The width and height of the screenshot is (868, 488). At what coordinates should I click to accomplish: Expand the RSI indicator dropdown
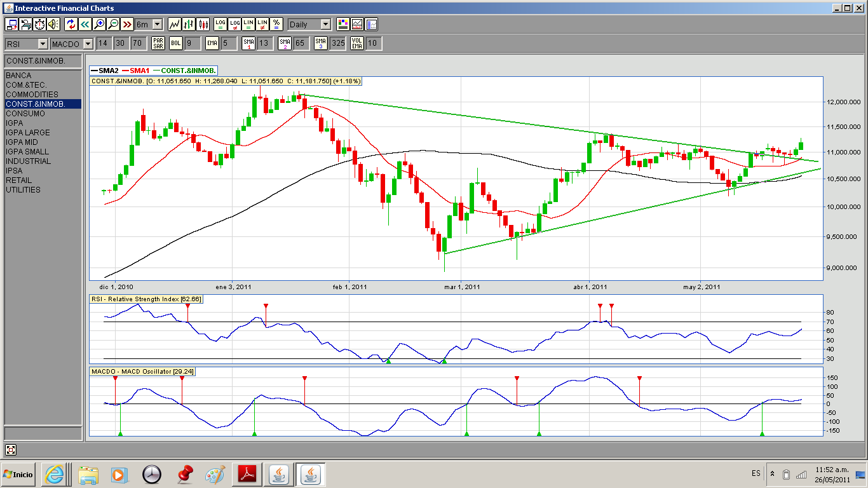[x=43, y=43]
